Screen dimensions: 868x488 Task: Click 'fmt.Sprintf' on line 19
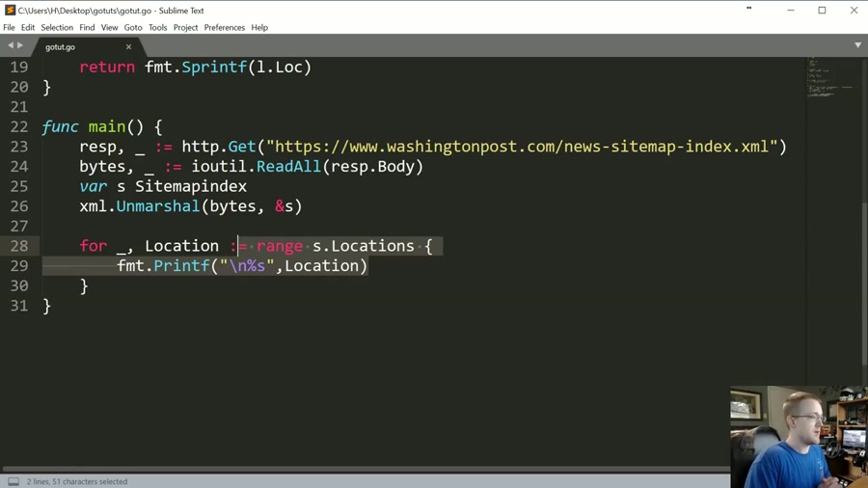click(x=196, y=67)
